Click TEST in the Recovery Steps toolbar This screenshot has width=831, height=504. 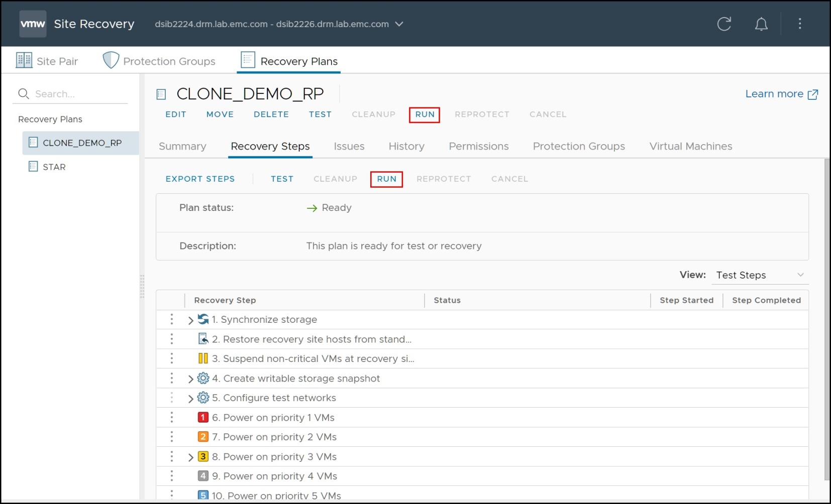click(282, 179)
